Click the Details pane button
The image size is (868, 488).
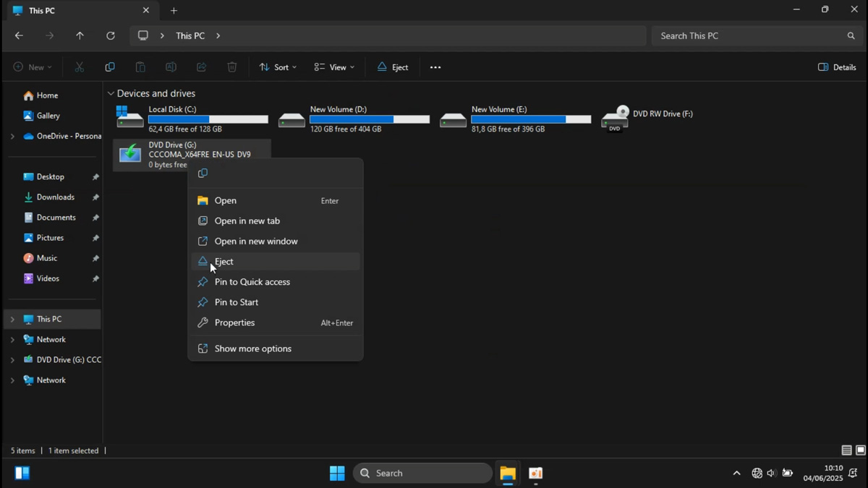pyautogui.click(x=837, y=67)
